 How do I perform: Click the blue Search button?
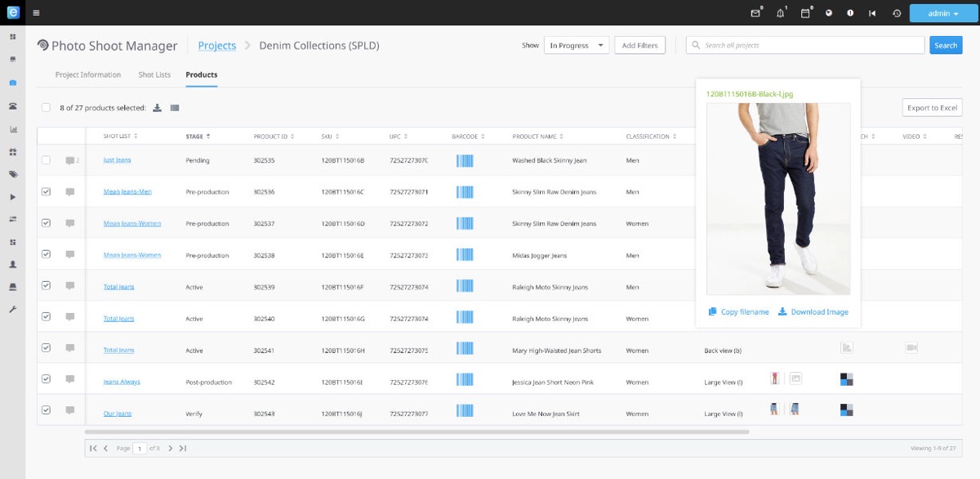pos(946,45)
